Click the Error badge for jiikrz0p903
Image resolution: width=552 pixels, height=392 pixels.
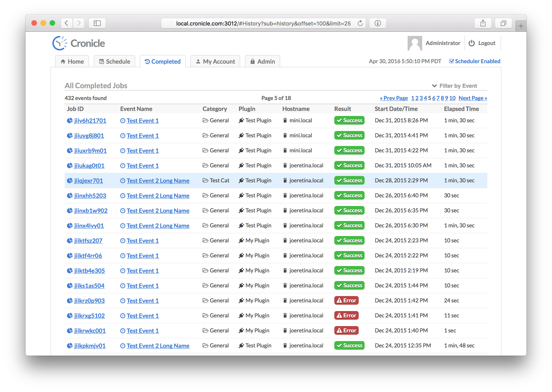pyautogui.click(x=346, y=301)
